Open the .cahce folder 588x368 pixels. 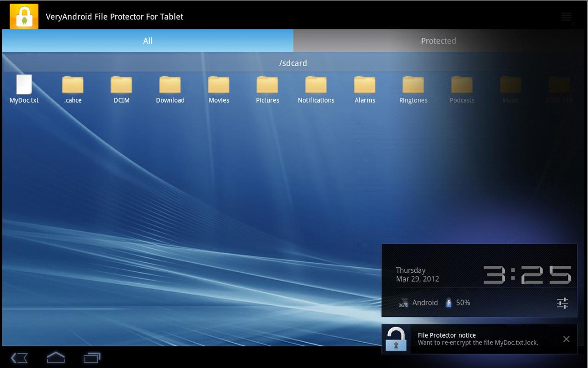click(x=73, y=86)
